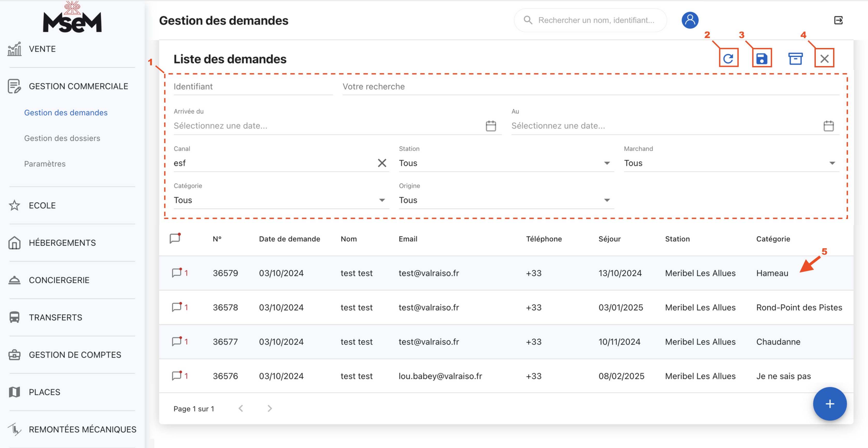Open the user profile avatar
The width and height of the screenshot is (868, 448).
690,20
